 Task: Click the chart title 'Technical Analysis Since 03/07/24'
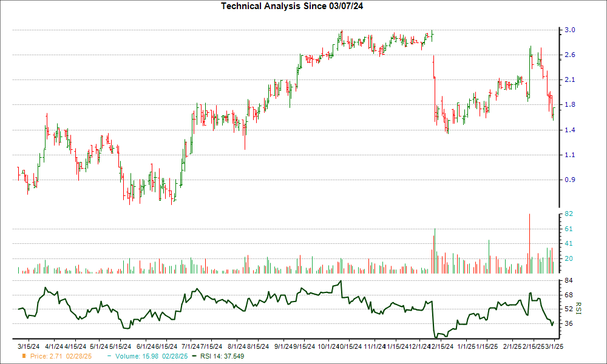pyautogui.click(x=292, y=6)
